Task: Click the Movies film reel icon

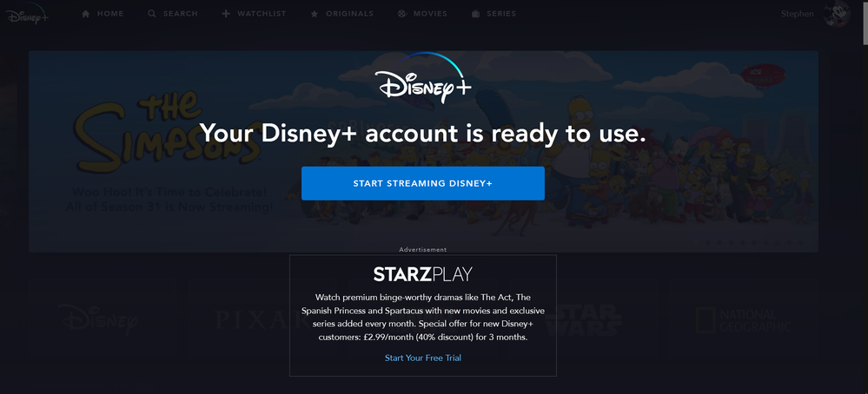Action: [402, 14]
